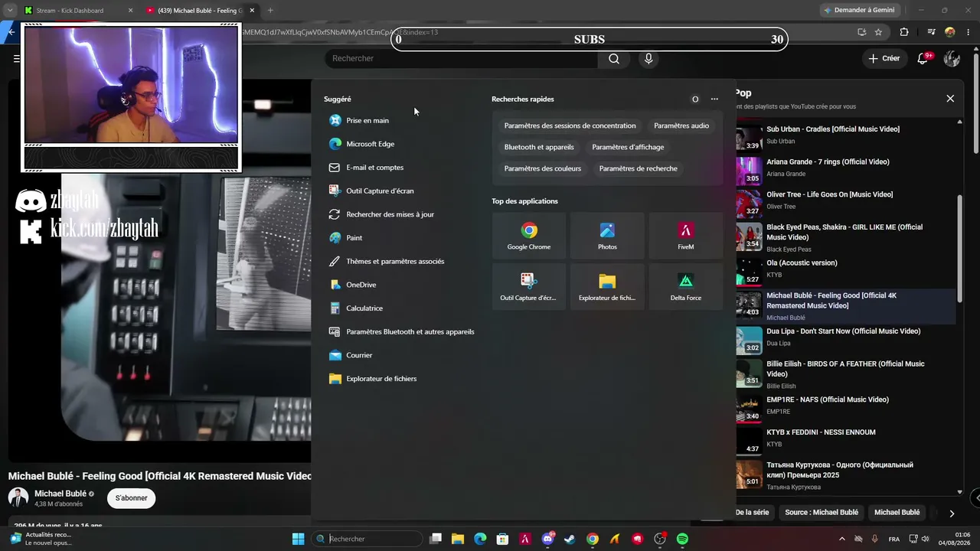The image size is (980, 551).
Task: Click Paramètres des couleurs quick search
Action: (543, 168)
